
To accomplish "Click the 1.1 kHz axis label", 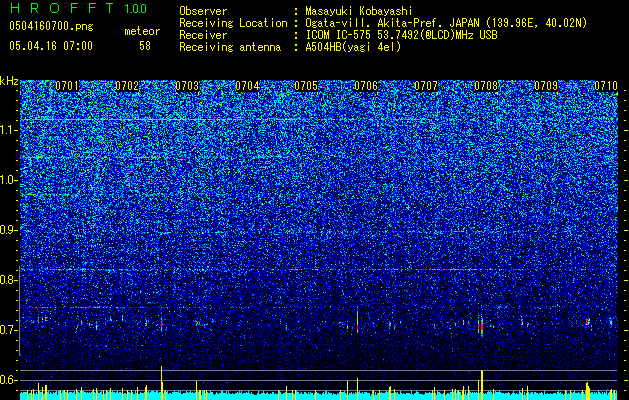I will 9,130.
